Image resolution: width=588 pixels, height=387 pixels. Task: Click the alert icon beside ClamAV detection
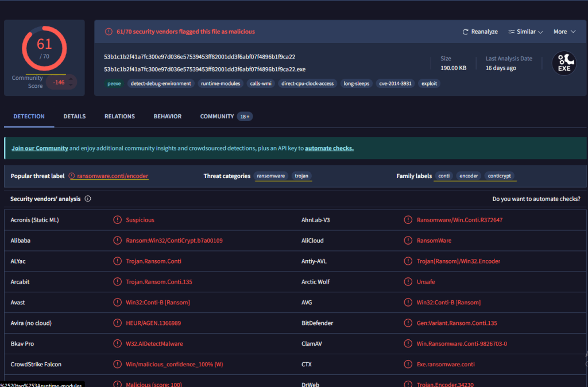point(408,344)
